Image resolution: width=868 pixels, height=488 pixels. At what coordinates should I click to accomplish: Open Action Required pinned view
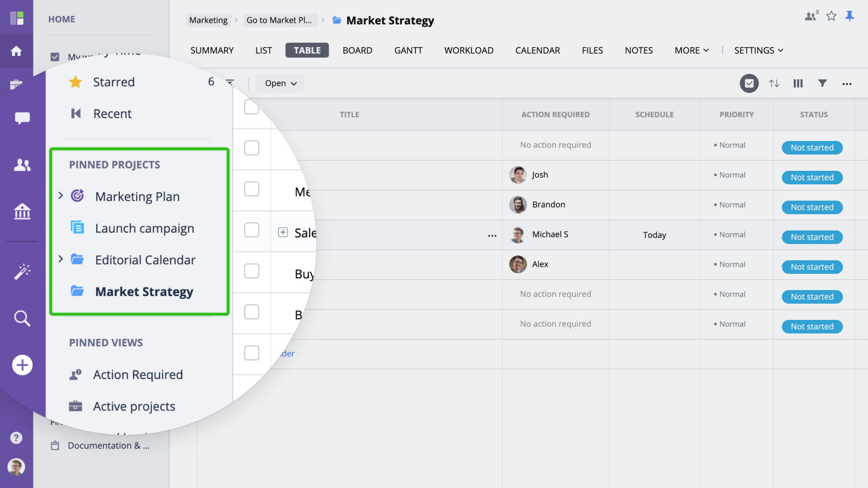[138, 375]
